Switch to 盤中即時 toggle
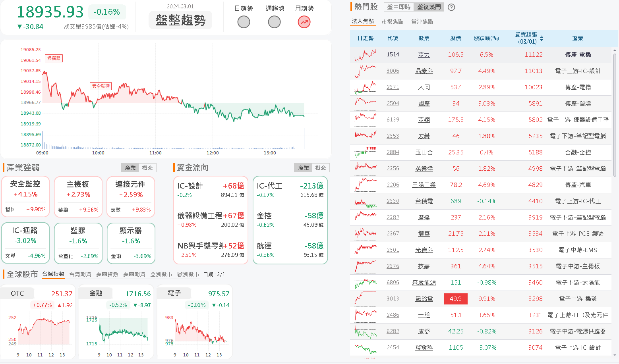Viewport: 619px width, 364px height. (398, 7)
